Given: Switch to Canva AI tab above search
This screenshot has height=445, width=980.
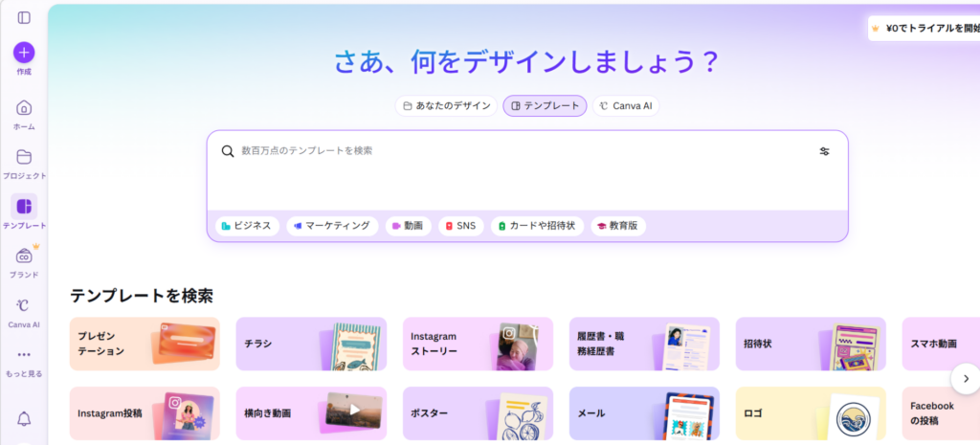Looking at the screenshot, I should pyautogui.click(x=626, y=105).
